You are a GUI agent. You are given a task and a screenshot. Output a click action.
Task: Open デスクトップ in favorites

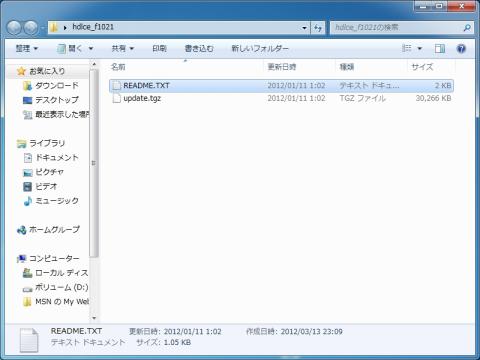(57, 100)
